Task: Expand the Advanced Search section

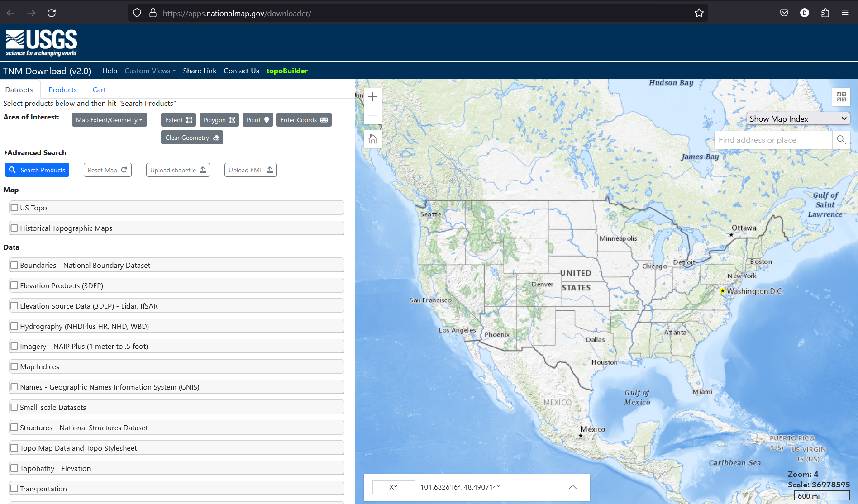Action: pos(35,153)
